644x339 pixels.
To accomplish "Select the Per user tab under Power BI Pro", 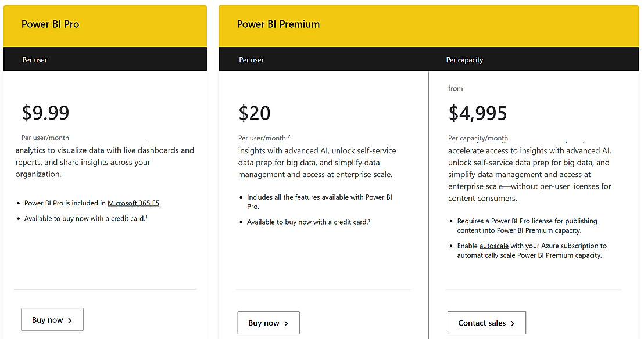I will (34, 59).
